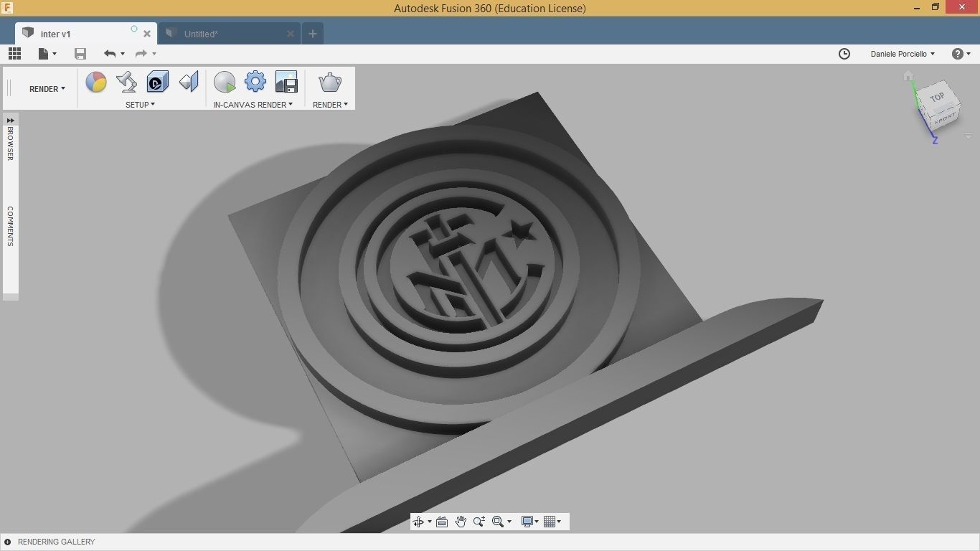Expand the browser panel arrows

[x=11, y=120]
